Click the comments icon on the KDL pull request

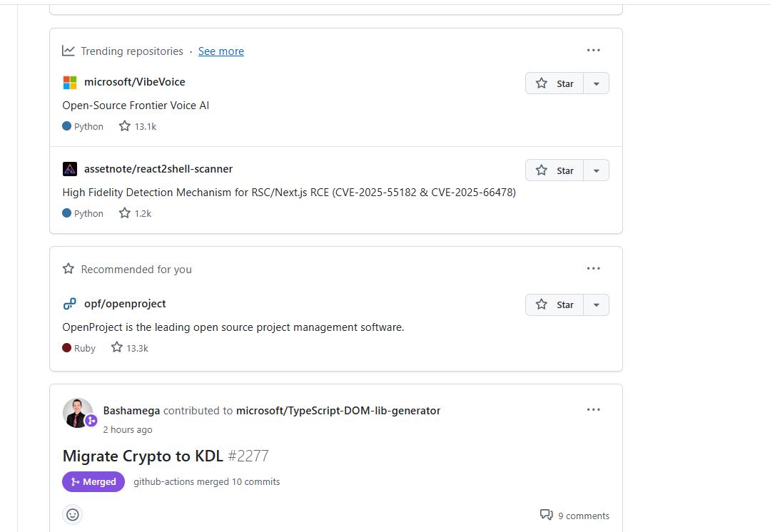pos(546,515)
